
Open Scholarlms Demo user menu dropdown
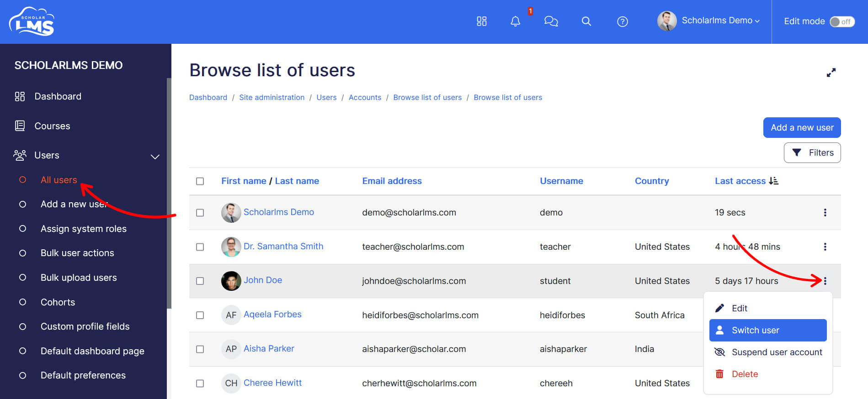(721, 21)
